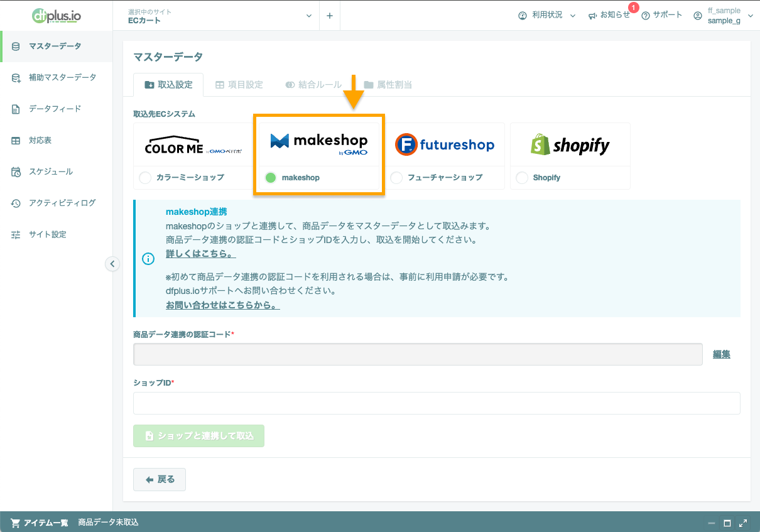Click the plus icon to add site

pyautogui.click(x=330, y=16)
